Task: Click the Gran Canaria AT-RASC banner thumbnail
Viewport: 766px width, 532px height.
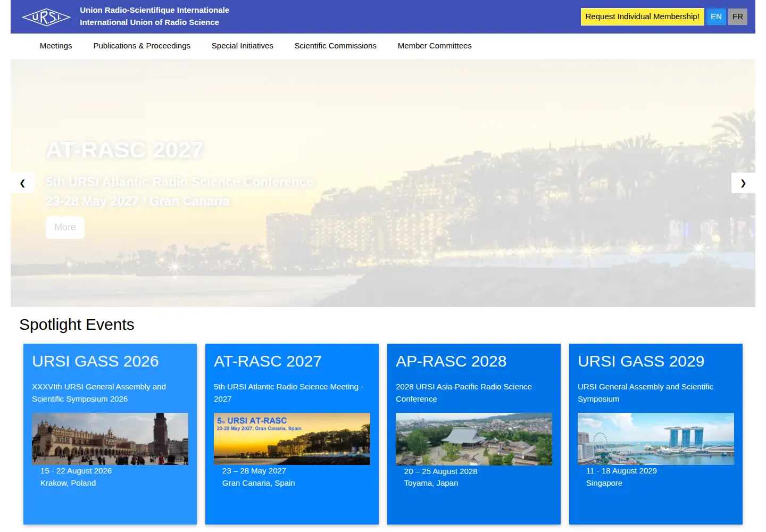Action: point(292,439)
